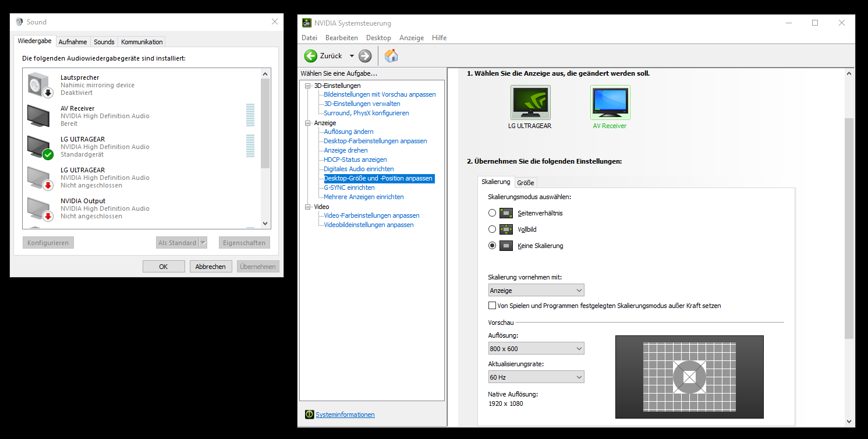The width and height of the screenshot is (868, 439).
Task: Open the Zurück history dropdown arrow
Action: tap(352, 56)
